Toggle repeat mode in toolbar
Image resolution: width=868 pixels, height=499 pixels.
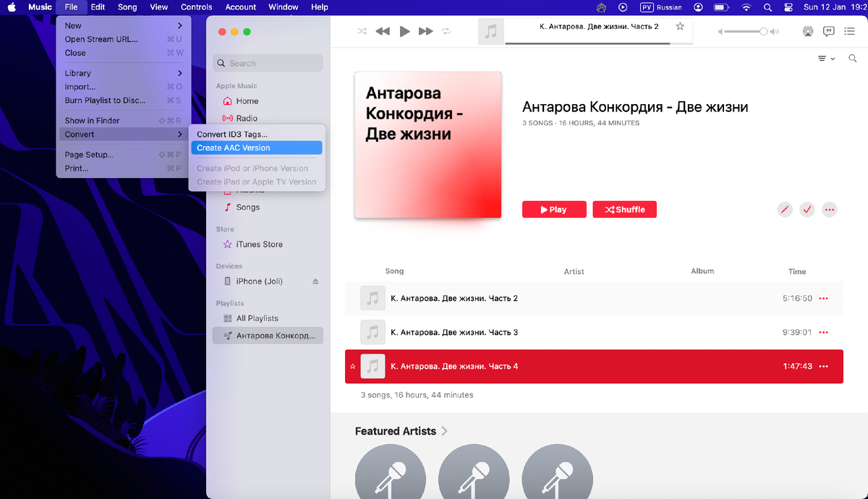tap(446, 31)
